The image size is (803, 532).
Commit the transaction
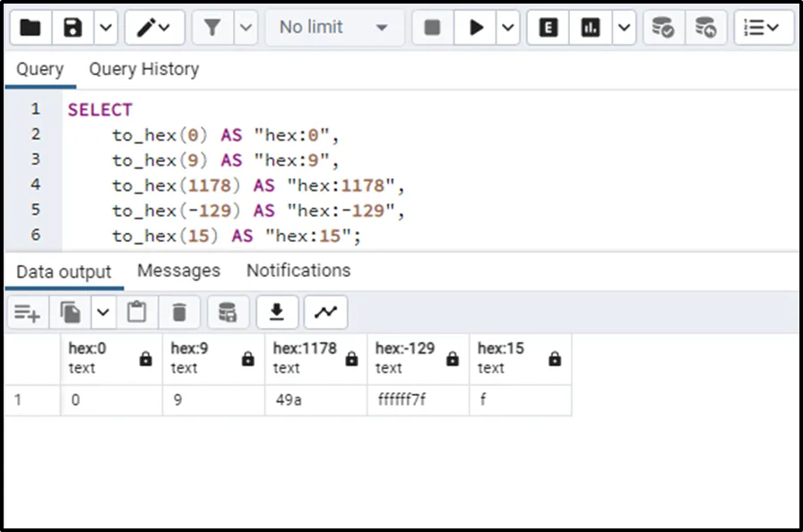[x=662, y=28]
